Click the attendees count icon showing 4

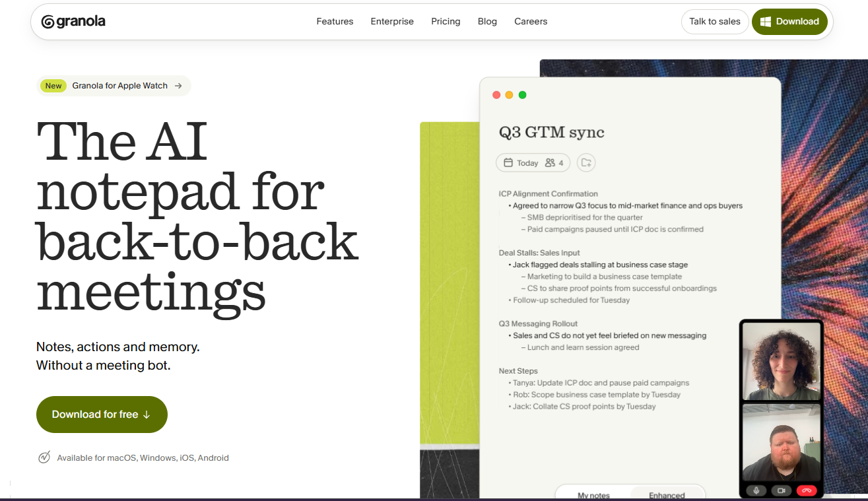[554, 163]
